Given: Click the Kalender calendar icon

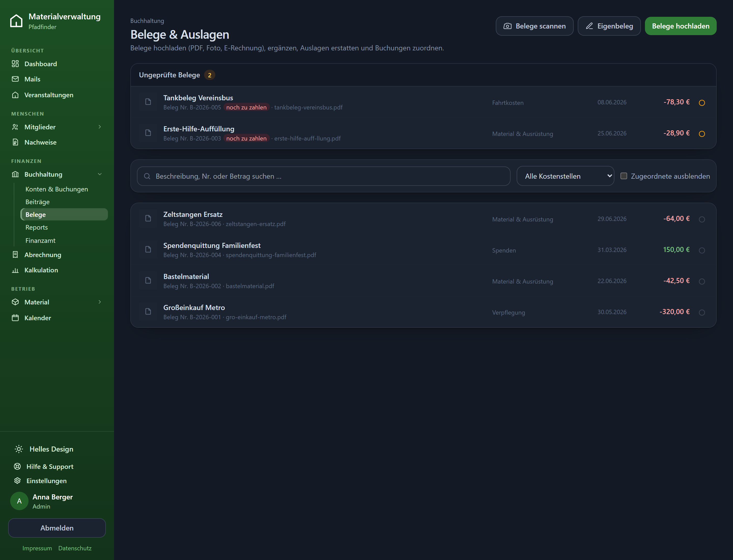Looking at the screenshot, I should (15, 318).
